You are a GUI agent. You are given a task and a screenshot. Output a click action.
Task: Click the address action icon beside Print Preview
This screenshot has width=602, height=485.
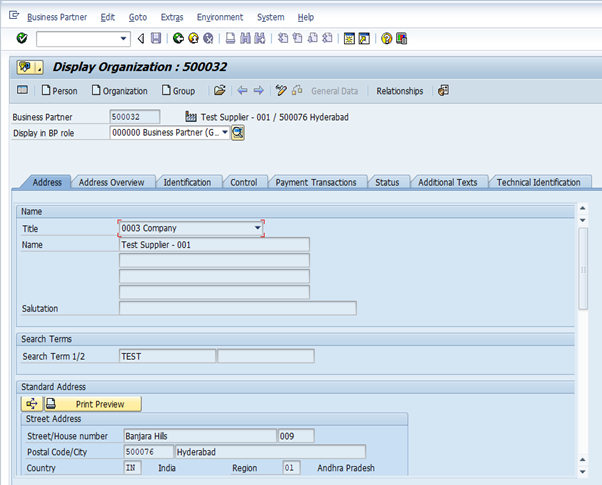(x=31, y=404)
